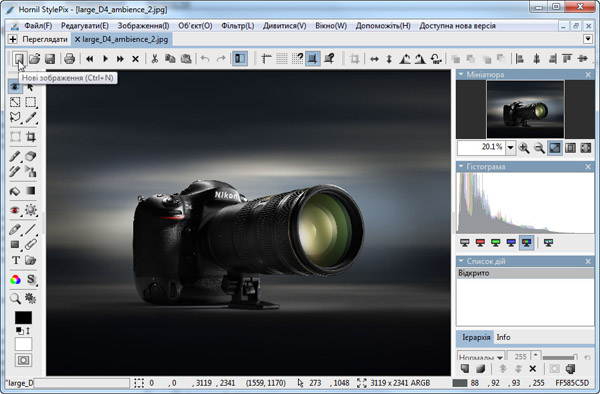Choose the Eraser tool
This screenshot has height=394, width=600.
pos(31,156)
